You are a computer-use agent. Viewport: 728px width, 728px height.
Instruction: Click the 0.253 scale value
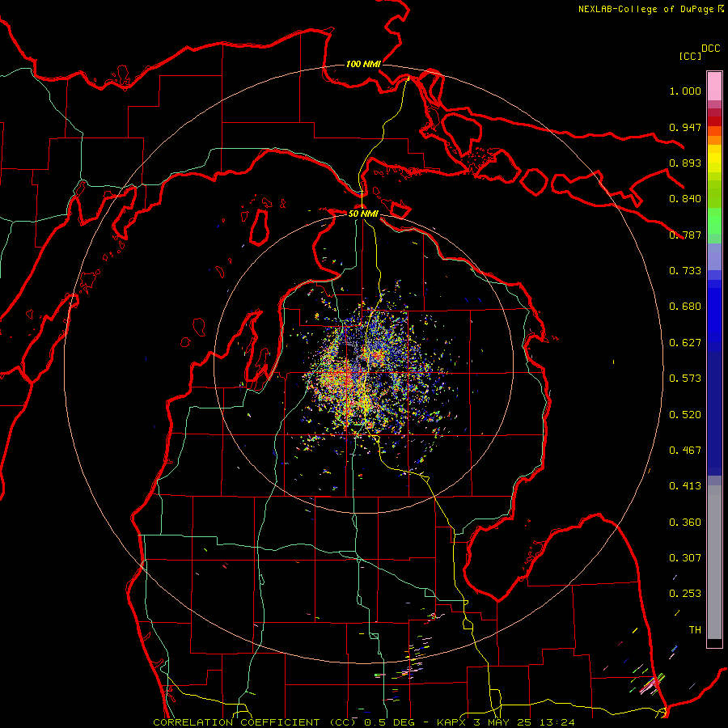[x=685, y=594]
